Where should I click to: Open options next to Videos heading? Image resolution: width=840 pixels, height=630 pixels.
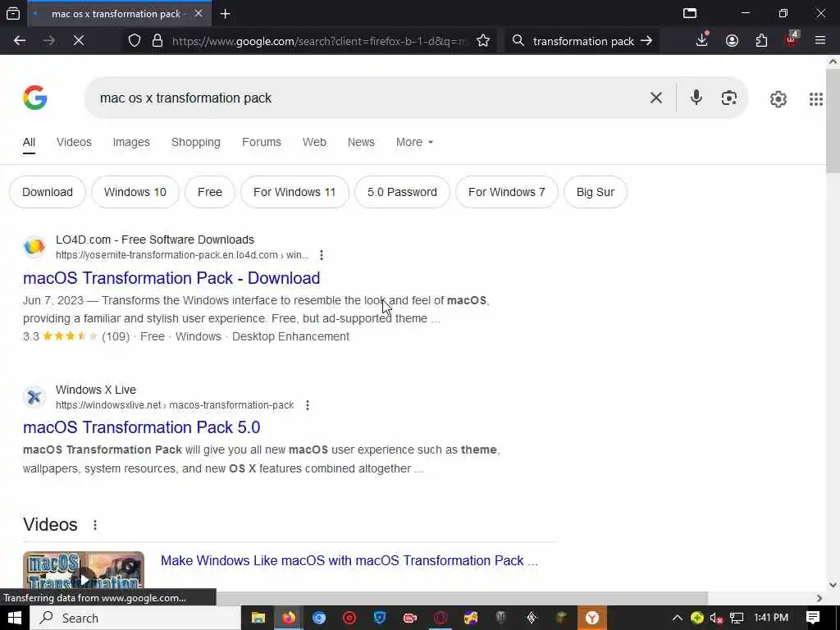pyautogui.click(x=95, y=525)
